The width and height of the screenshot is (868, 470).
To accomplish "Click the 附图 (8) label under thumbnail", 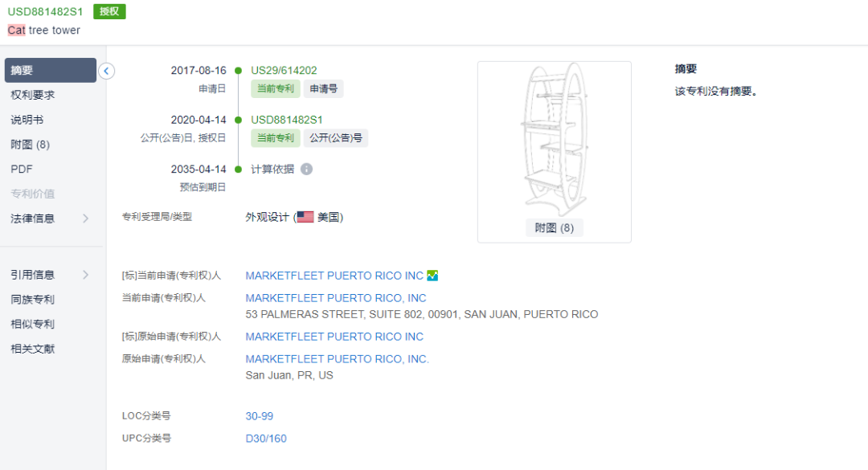I will pos(554,227).
